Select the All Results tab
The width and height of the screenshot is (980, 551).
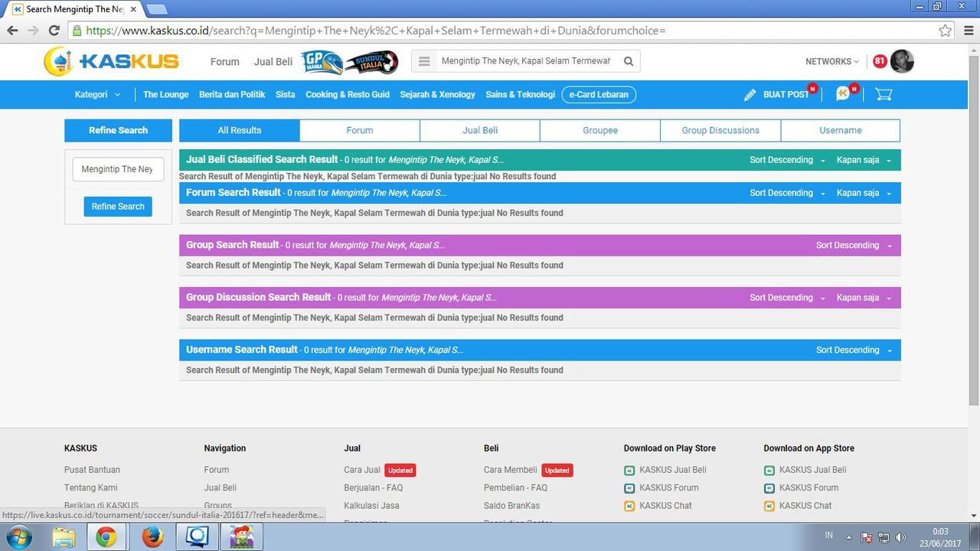point(240,130)
